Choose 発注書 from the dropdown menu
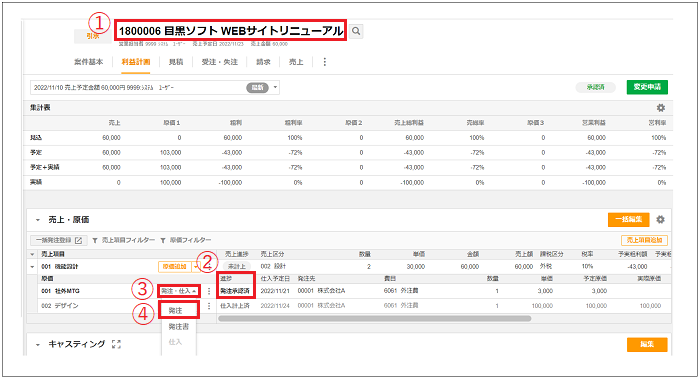This screenshot has width=700, height=378. click(x=179, y=327)
